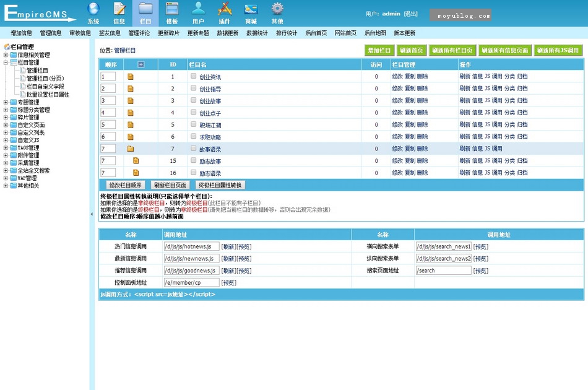Image resolution: width=588 pixels, height=390 pixels.
Task: Expand the 信息相关管理 tree node
Action: click(6, 54)
